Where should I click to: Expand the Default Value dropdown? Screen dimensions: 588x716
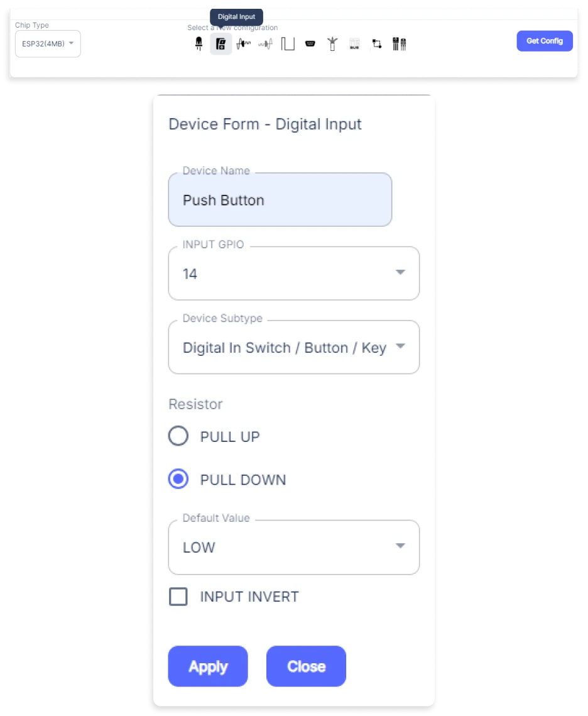293,547
